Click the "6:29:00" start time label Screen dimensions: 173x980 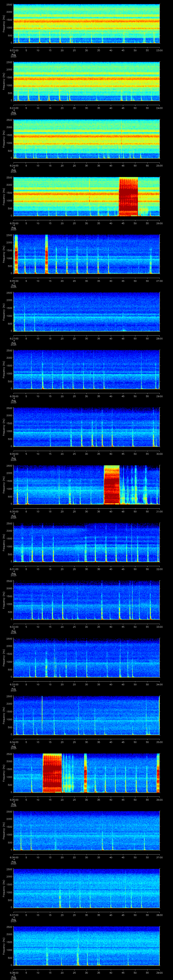[x=14, y=454]
